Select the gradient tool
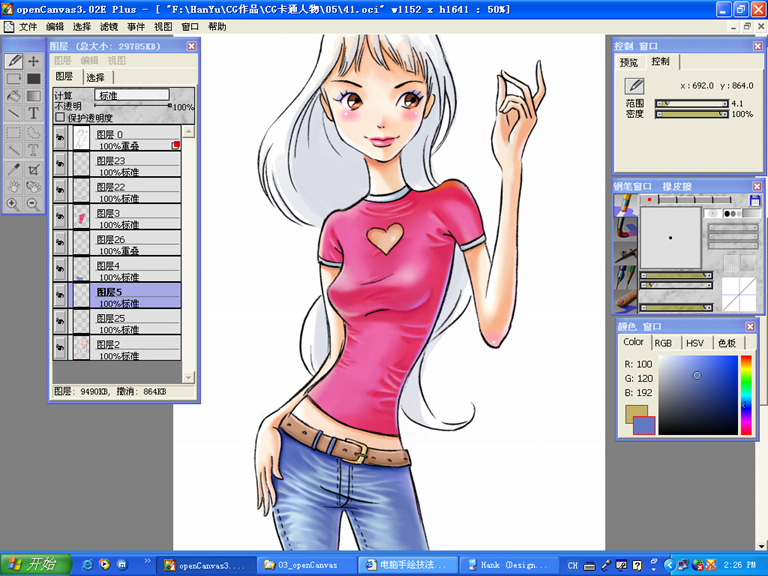Screen dimensions: 768x576 (33, 96)
